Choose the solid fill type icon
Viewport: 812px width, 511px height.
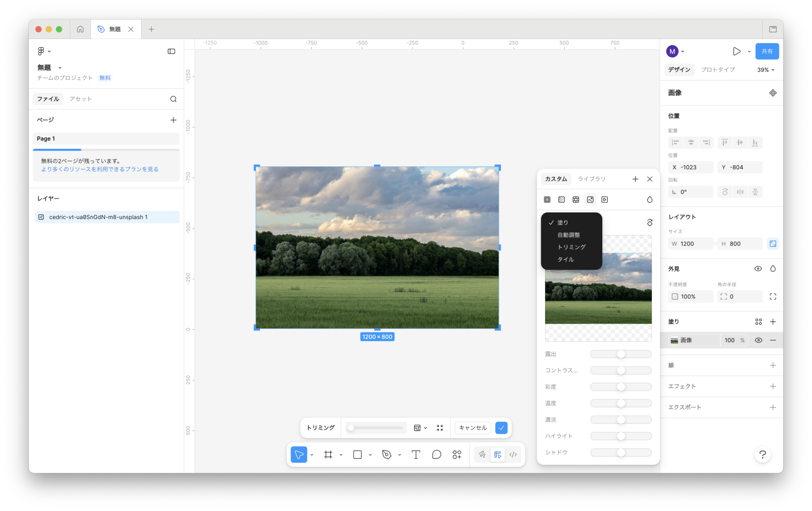point(547,199)
